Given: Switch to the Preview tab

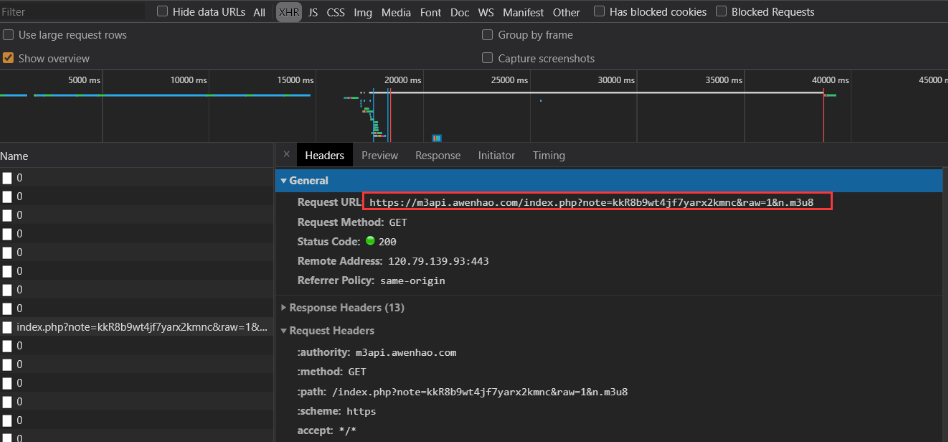Looking at the screenshot, I should click(379, 155).
